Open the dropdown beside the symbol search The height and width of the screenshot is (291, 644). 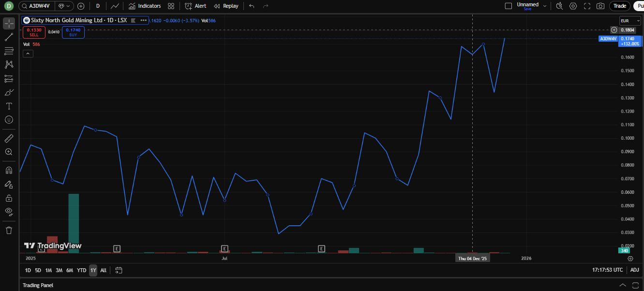64,6
